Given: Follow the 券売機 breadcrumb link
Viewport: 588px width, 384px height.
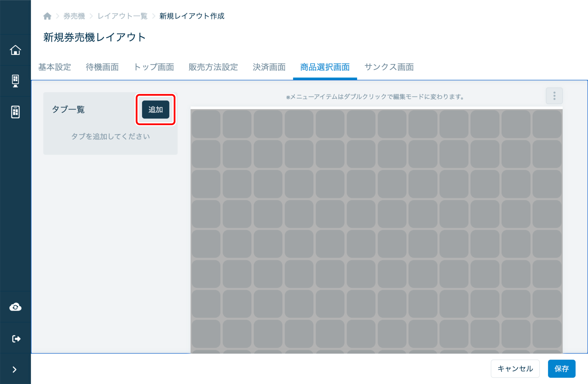Looking at the screenshot, I should 74,16.
